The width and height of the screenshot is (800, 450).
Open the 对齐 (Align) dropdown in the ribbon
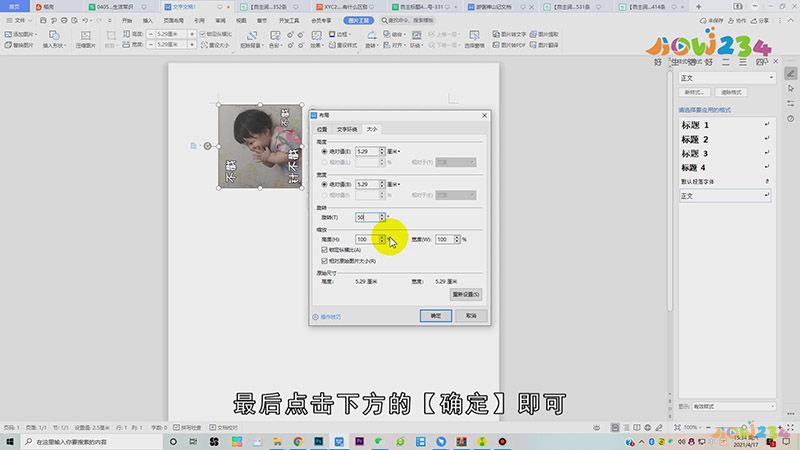pyautogui.click(x=393, y=45)
